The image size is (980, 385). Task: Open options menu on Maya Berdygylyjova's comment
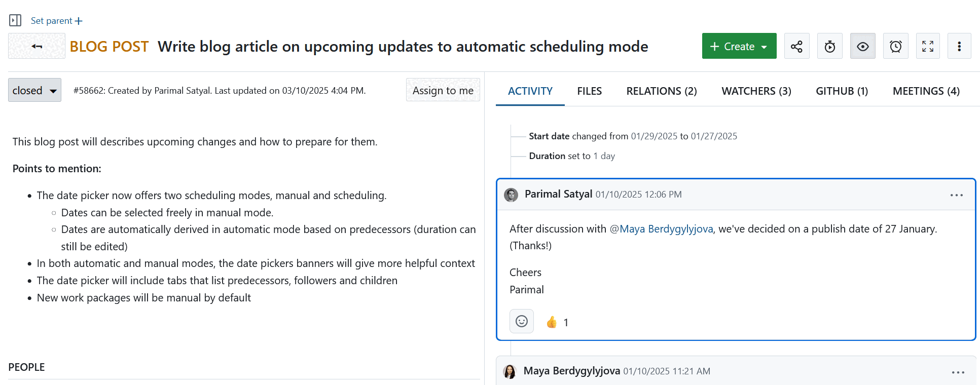958,372
